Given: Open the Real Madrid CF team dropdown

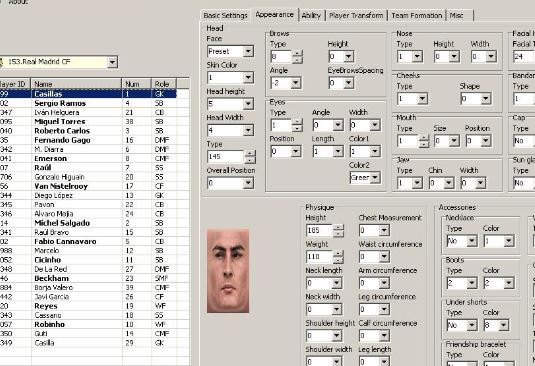Looking at the screenshot, I should click(112, 62).
